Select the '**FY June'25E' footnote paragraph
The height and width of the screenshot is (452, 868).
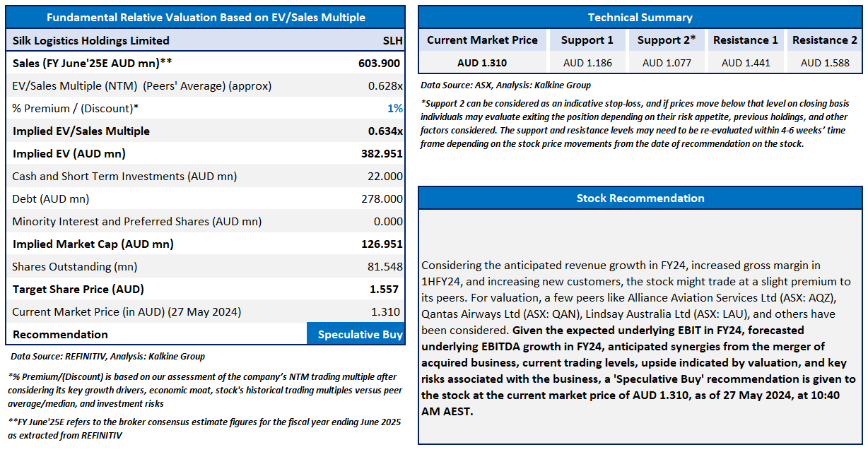pyautogui.click(x=204, y=428)
